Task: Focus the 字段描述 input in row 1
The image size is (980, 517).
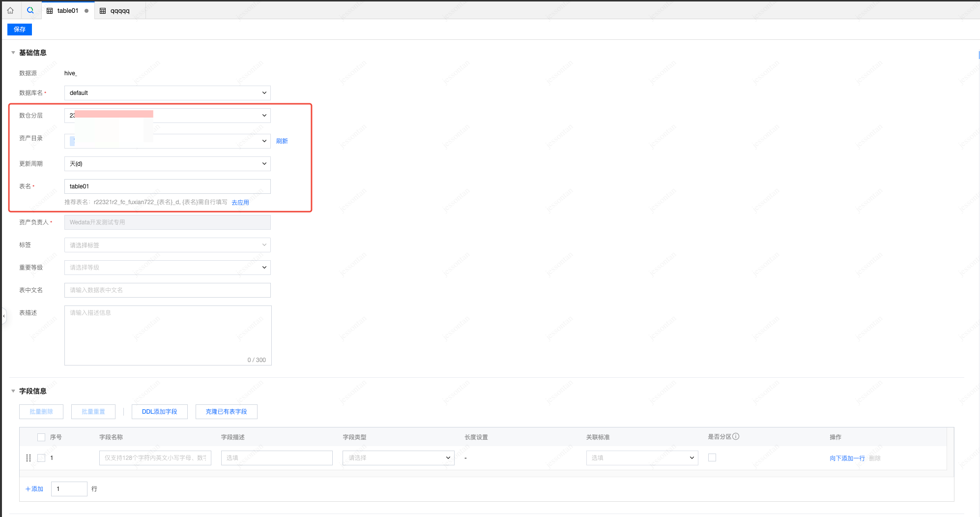Action: click(277, 458)
